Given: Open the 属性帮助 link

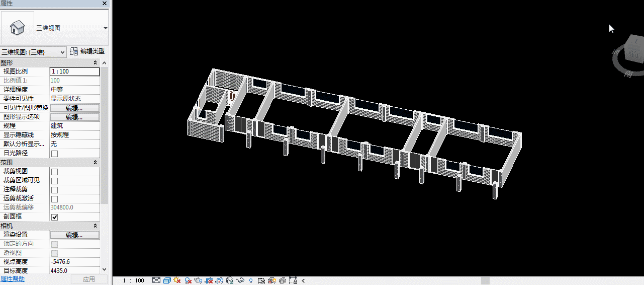Looking at the screenshot, I should pyautogui.click(x=12, y=279).
